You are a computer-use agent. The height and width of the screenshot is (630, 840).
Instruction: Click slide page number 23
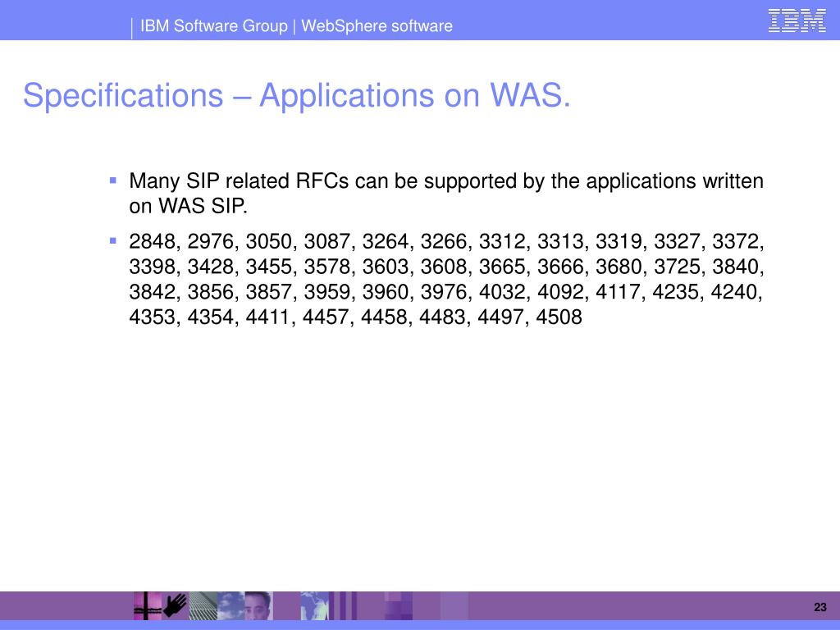[820, 607]
